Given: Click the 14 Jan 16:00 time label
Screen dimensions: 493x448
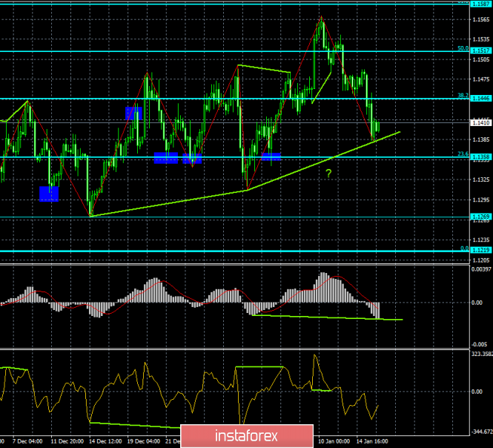Looking at the screenshot, I should click(x=371, y=441).
